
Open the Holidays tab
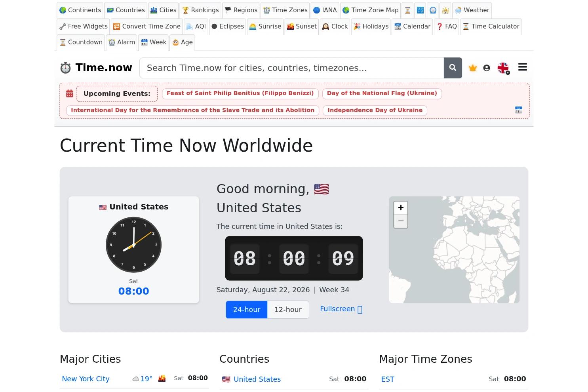point(371,27)
